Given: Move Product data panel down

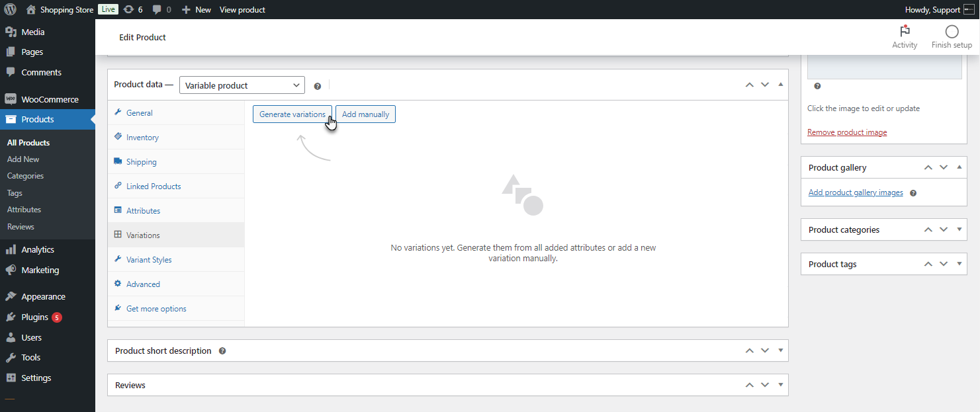Looking at the screenshot, I should coord(765,85).
